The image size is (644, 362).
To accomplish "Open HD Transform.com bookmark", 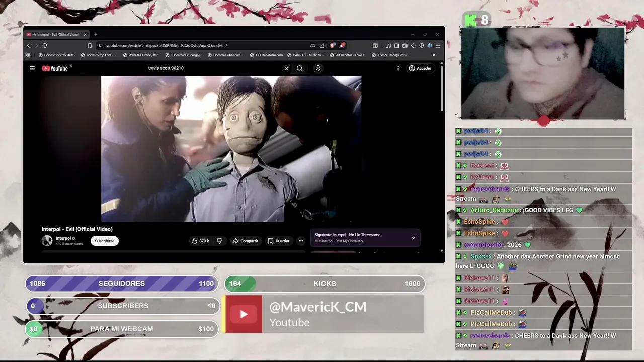I will (x=266, y=55).
